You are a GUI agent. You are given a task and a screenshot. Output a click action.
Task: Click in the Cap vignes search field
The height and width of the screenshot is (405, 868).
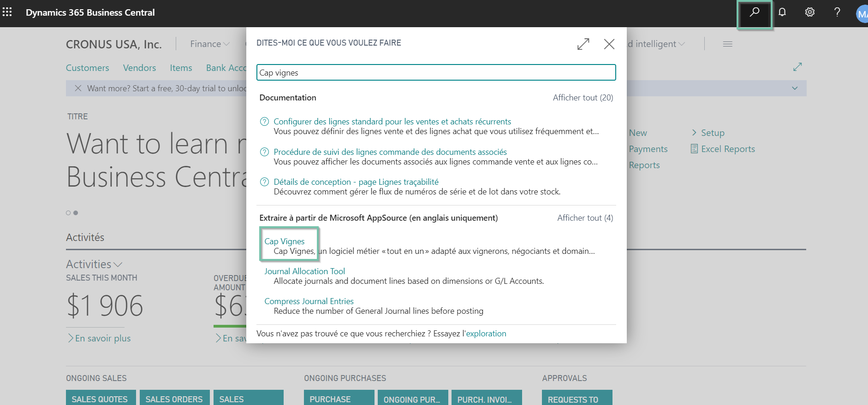click(x=436, y=72)
